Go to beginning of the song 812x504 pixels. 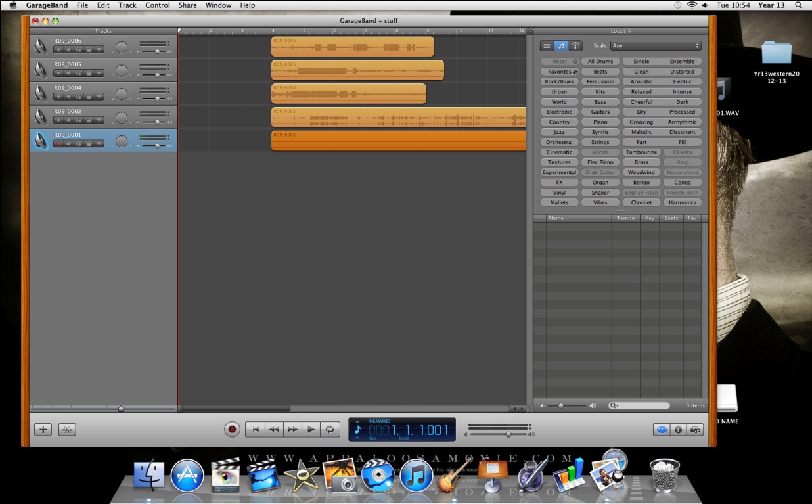click(256, 430)
